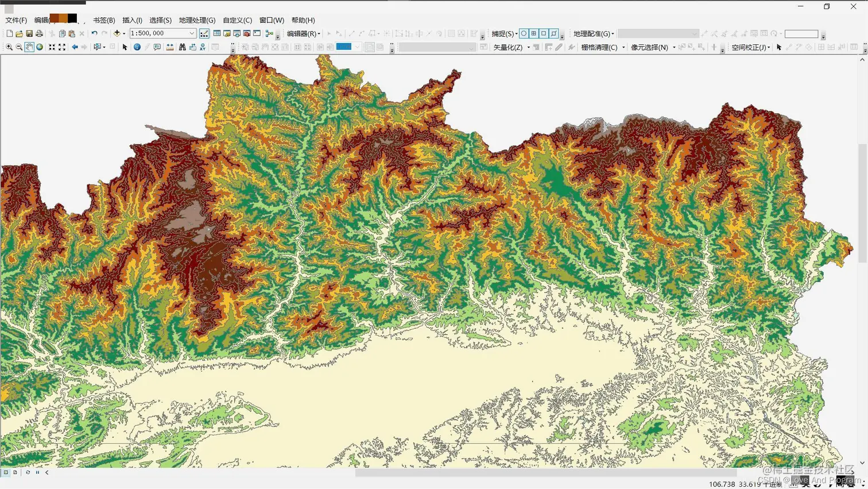Print the map
The height and width of the screenshot is (489, 868).
(39, 34)
